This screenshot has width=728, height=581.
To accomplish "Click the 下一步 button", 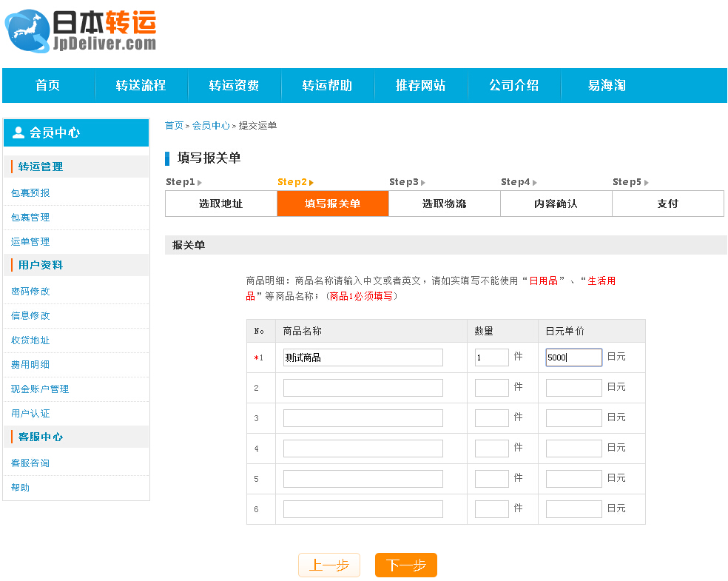I will (x=405, y=564).
